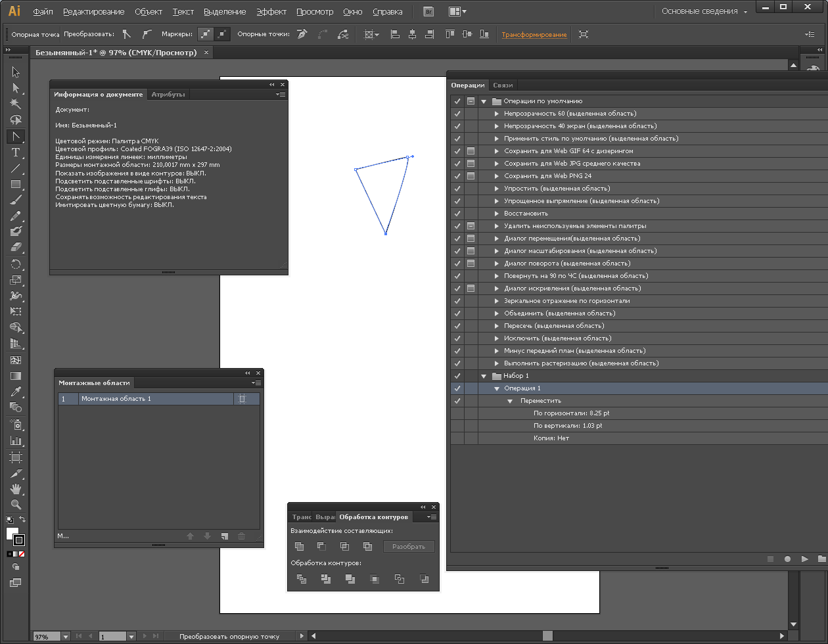Toggle checkmark for Набор 1 set
Viewport: 828px width, 644px height.
coord(457,376)
